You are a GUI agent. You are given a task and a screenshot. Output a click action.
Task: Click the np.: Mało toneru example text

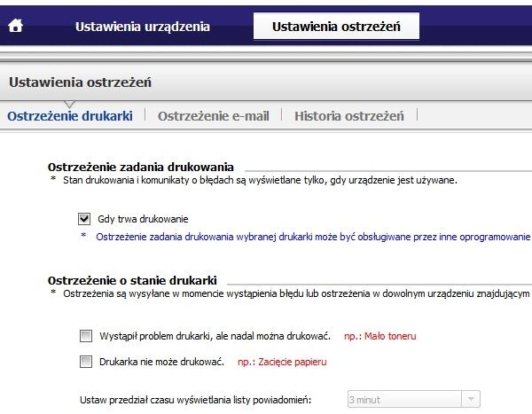pyautogui.click(x=380, y=336)
